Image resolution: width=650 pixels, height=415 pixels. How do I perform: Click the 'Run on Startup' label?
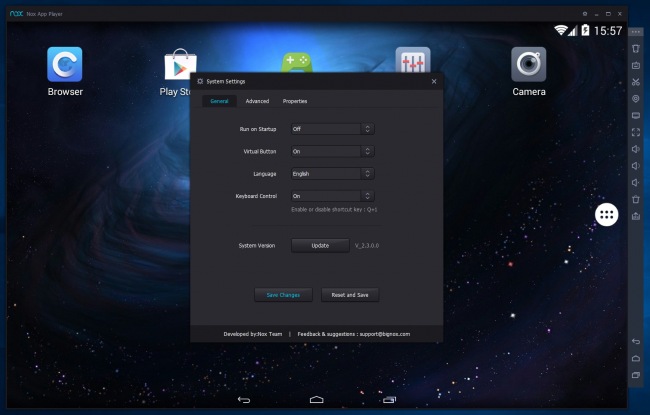point(258,129)
